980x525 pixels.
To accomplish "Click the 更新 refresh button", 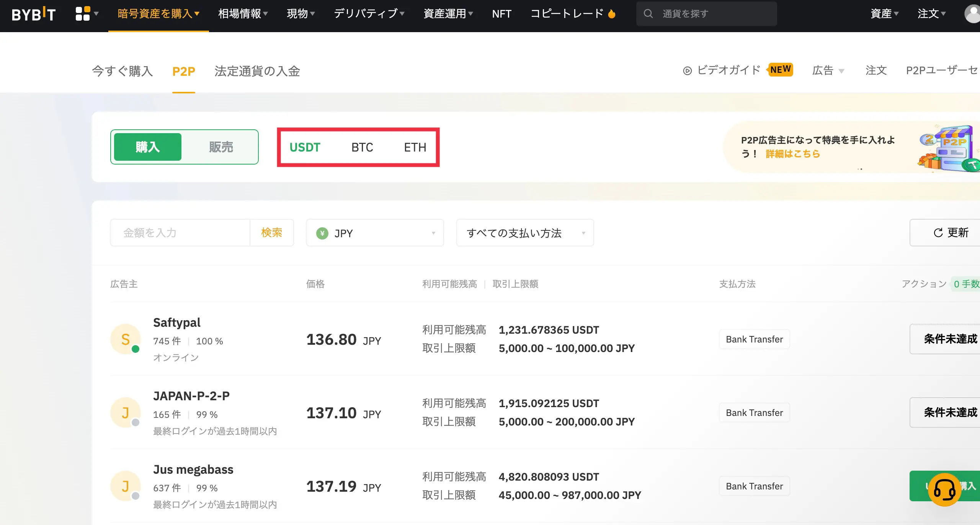I will click(951, 233).
